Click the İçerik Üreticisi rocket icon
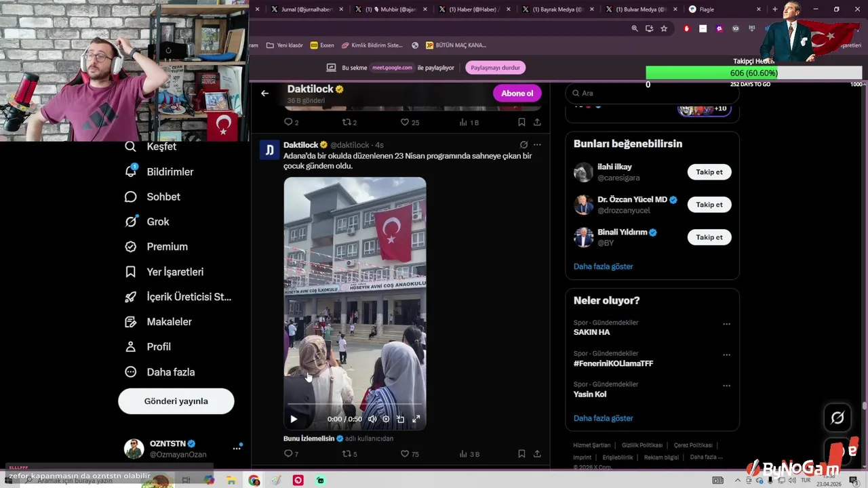 pos(131,297)
